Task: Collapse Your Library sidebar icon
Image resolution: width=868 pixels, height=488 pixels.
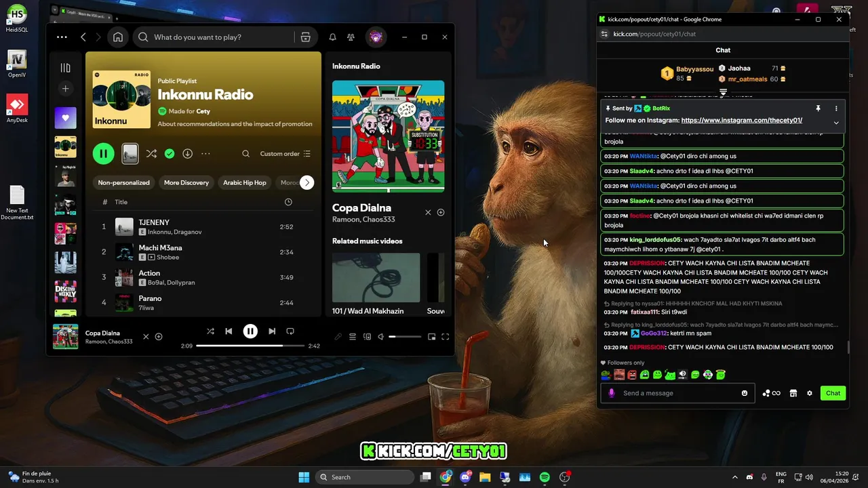Action: click(65, 68)
